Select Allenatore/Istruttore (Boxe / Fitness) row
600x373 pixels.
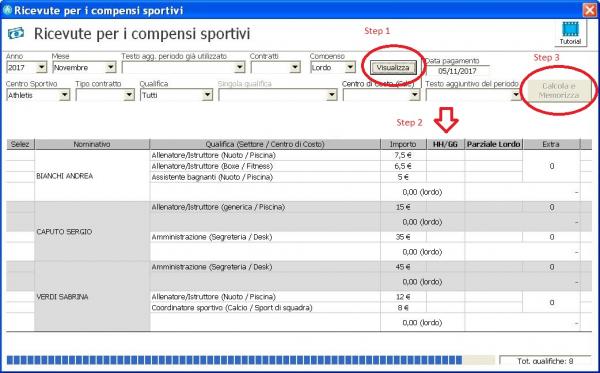coord(265,166)
